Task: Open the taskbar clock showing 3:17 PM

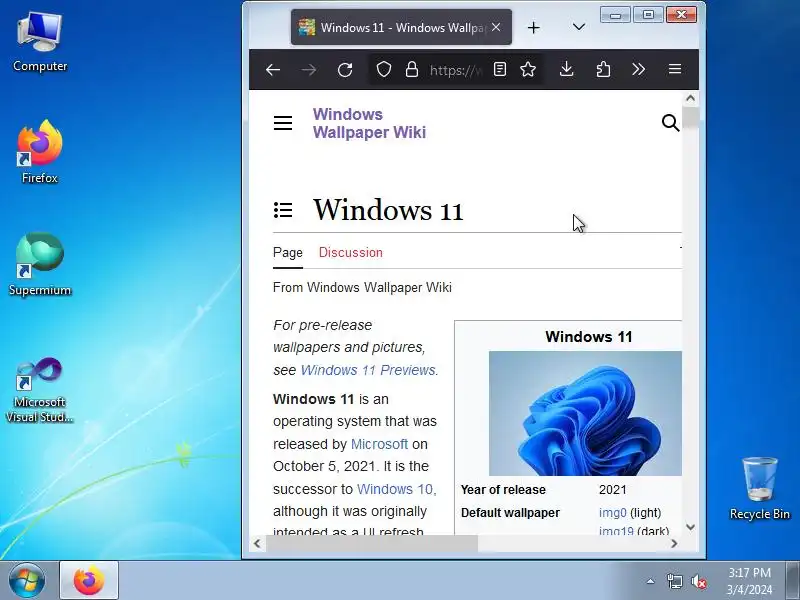Action: pyautogui.click(x=749, y=581)
